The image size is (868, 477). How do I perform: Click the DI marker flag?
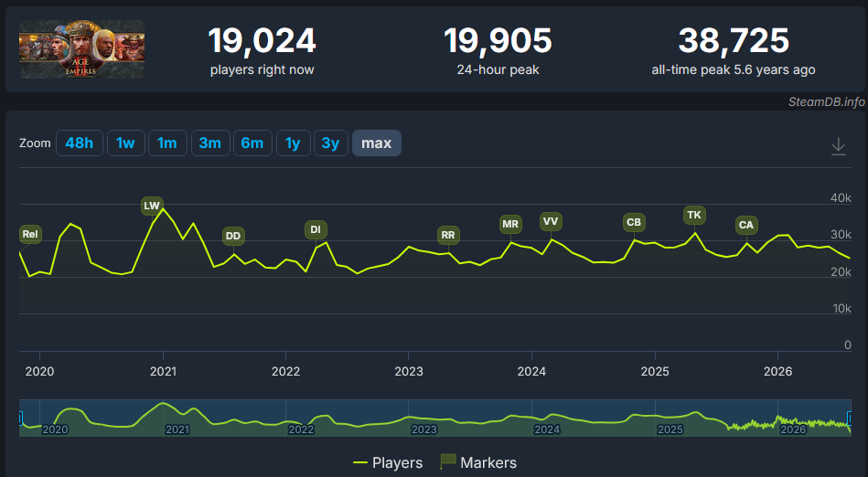coord(316,229)
